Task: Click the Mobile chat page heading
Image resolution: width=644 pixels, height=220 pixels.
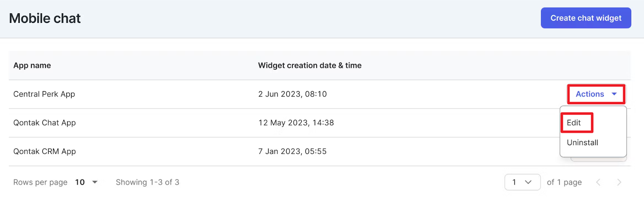Action: 45,18
